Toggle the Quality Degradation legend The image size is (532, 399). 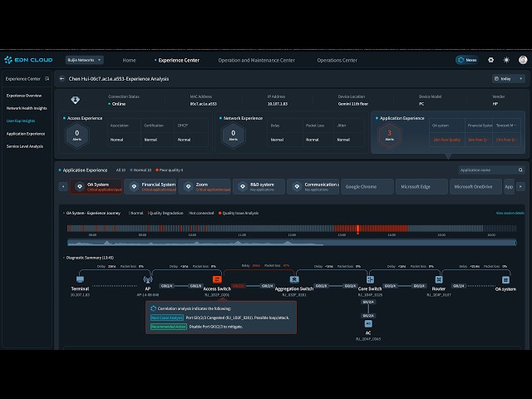coord(165,213)
